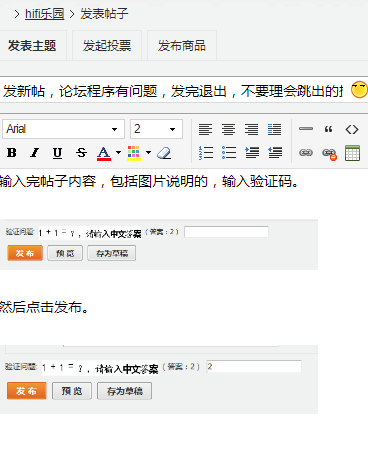Open the background color dropdown arrow
This screenshot has width=368, height=457.
point(148,153)
